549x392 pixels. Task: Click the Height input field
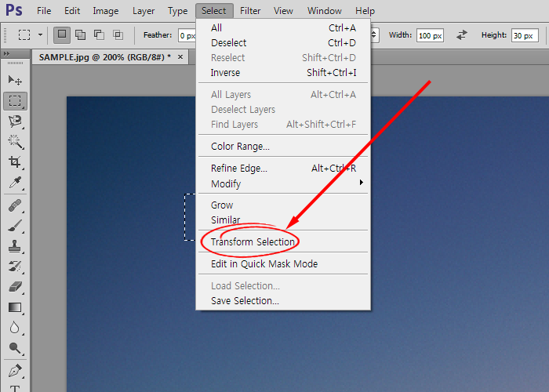tap(525, 35)
